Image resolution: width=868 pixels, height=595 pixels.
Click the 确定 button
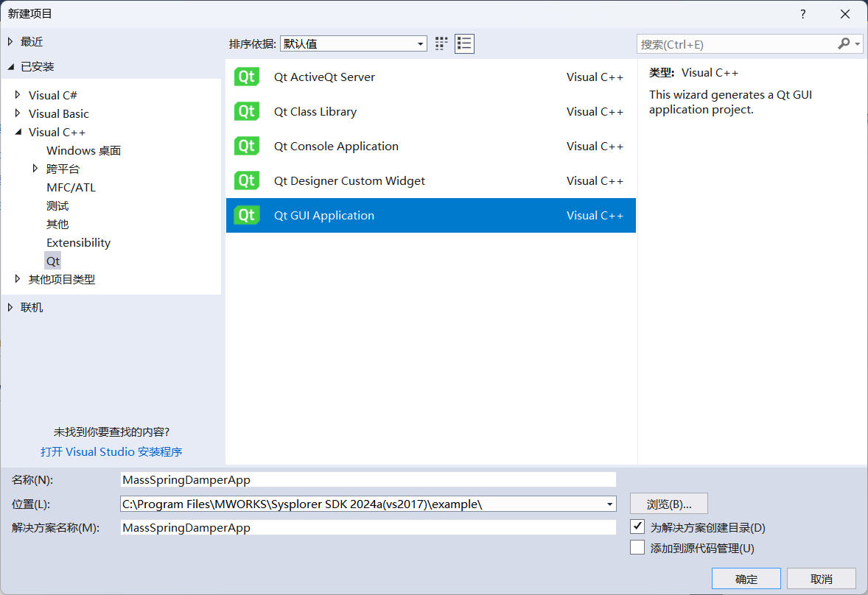point(746,578)
